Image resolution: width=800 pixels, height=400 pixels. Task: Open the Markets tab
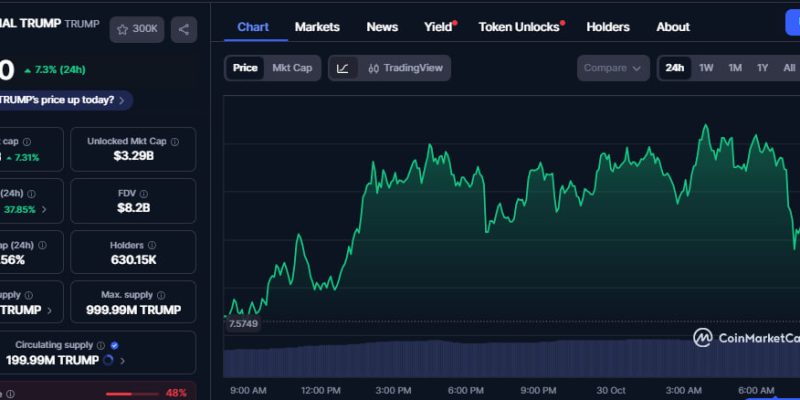[x=317, y=27]
